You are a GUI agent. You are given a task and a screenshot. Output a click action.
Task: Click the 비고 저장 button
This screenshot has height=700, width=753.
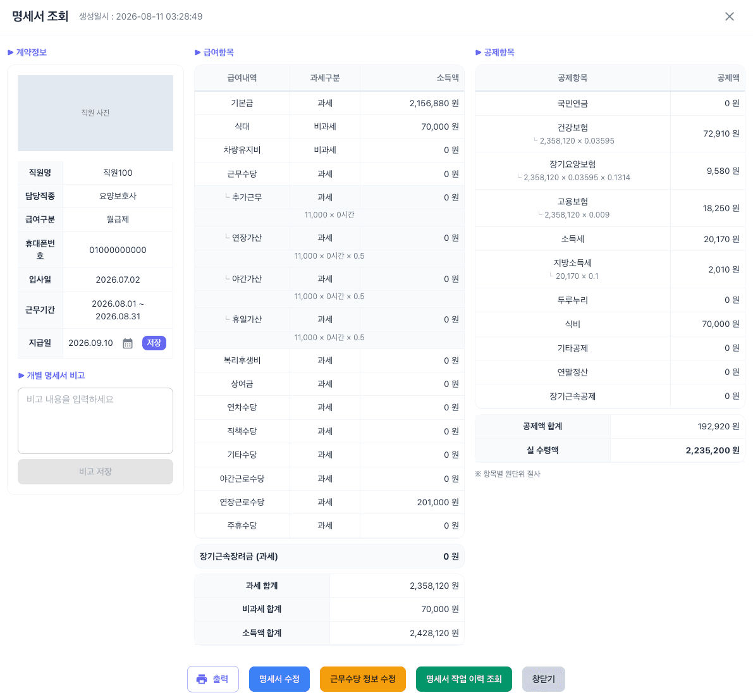point(95,472)
